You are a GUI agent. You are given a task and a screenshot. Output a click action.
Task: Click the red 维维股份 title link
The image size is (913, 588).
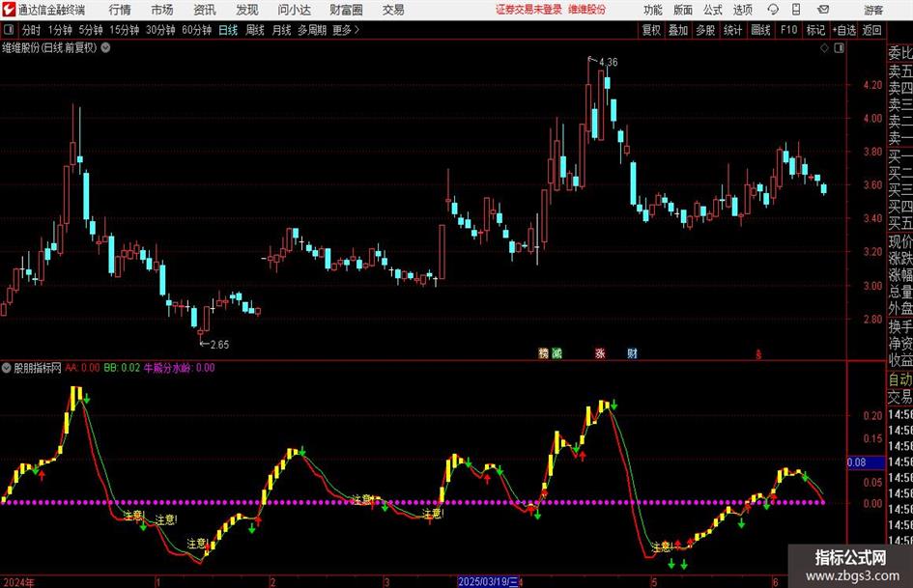[587, 10]
